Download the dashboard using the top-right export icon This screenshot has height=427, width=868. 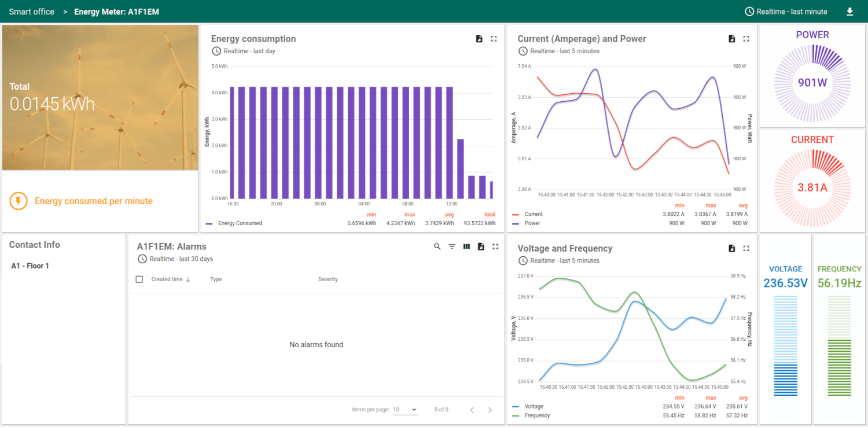[849, 12]
